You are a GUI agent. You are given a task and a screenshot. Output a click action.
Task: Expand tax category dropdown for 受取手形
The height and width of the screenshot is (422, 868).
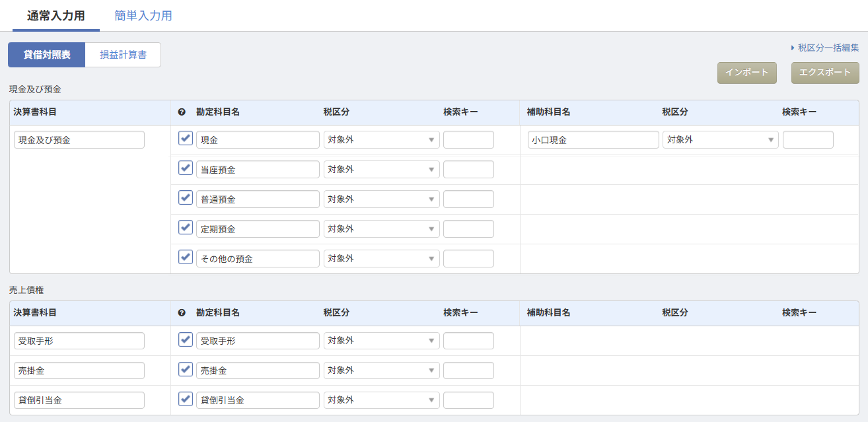(381, 341)
